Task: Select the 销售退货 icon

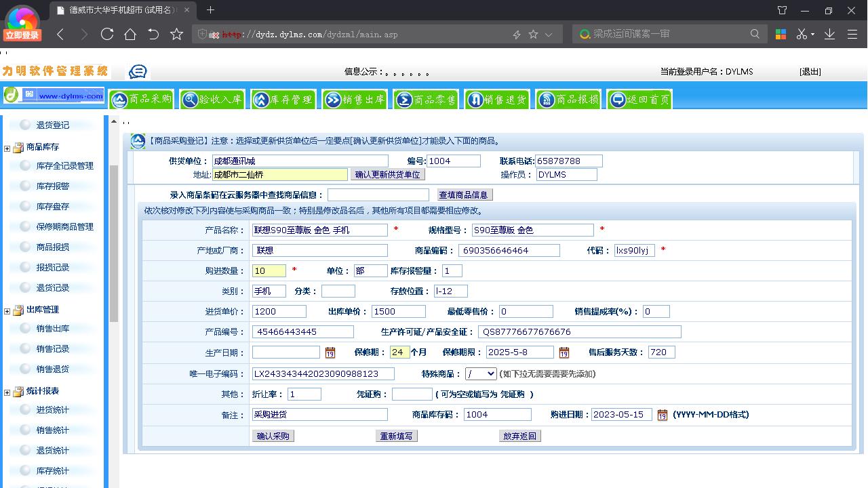Action: (497, 98)
